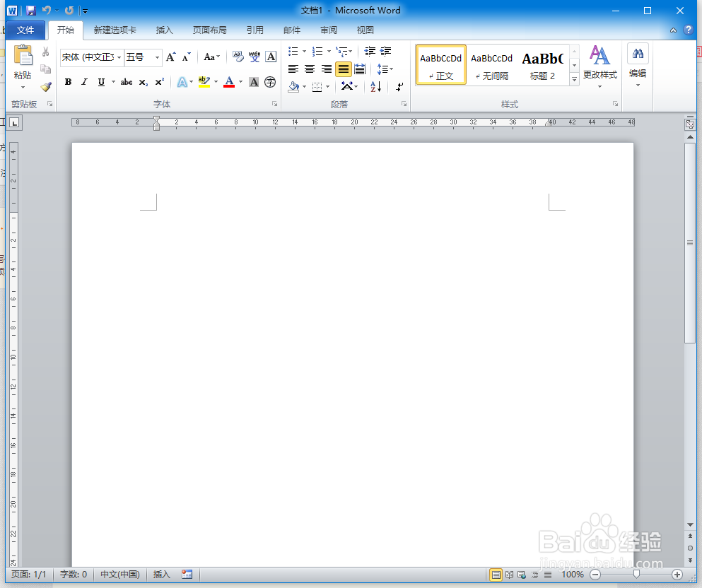Open the font name dropdown
Image resolution: width=702 pixels, height=588 pixels.
tap(119, 57)
